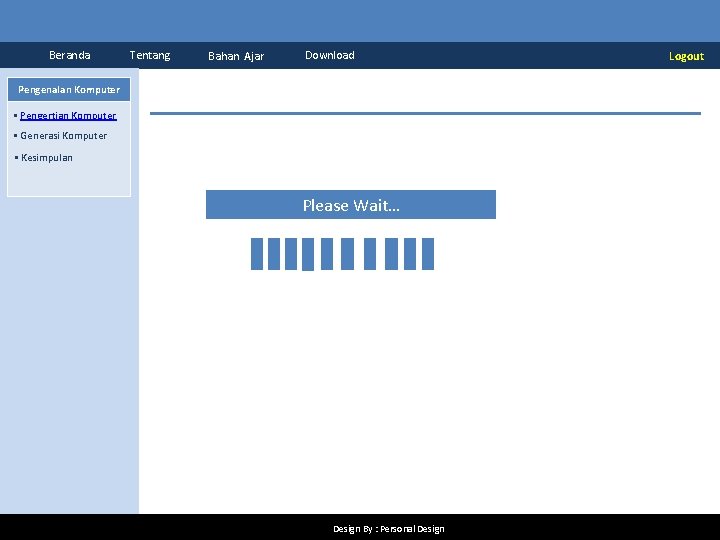720x540 pixels.
Task: Click the loading progress bar blocks
Action: pos(342,254)
